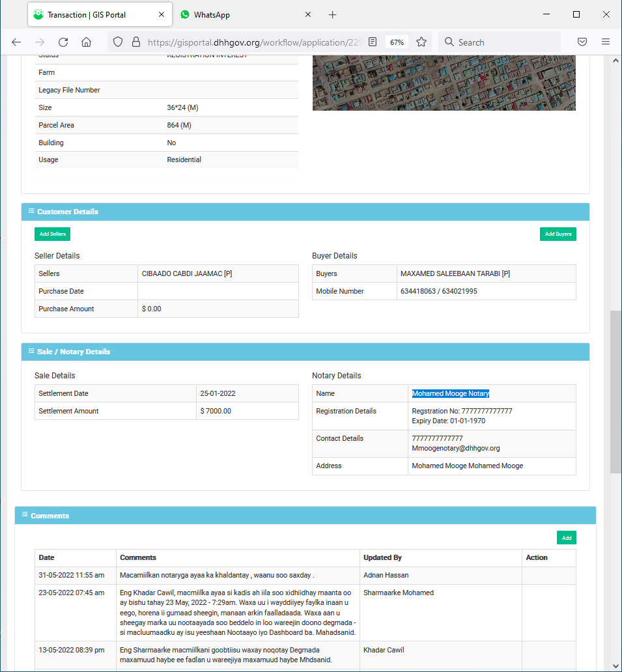Click comment author Adnan Hassan

(386, 575)
